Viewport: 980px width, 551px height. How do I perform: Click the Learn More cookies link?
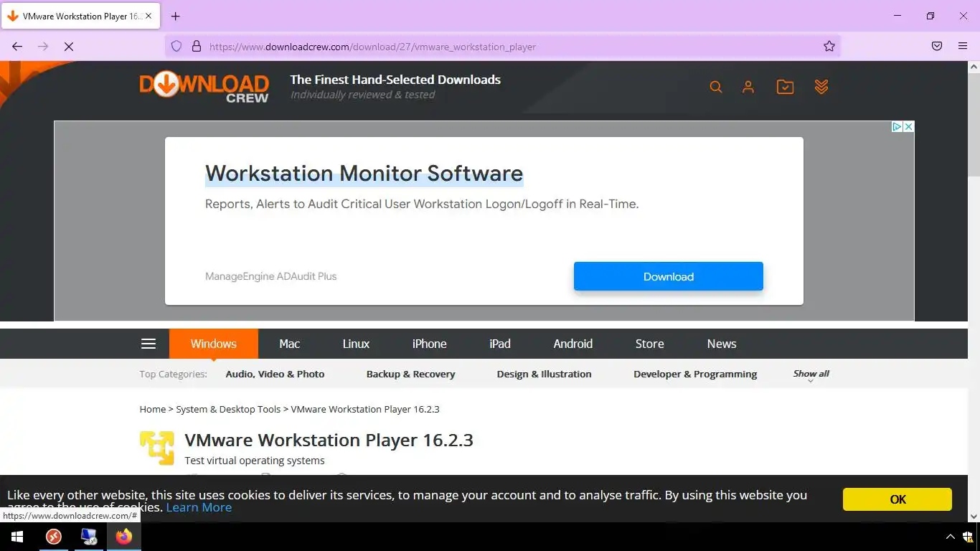(199, 507)
